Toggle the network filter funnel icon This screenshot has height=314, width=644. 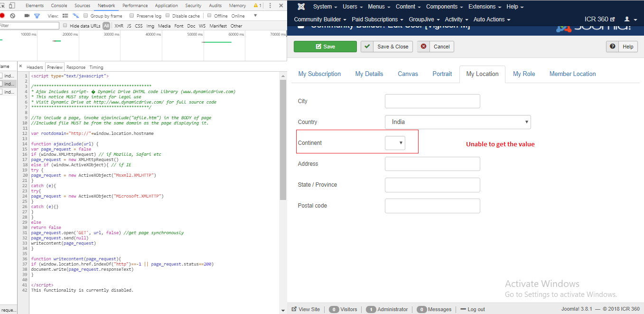[x=37, y=16]
